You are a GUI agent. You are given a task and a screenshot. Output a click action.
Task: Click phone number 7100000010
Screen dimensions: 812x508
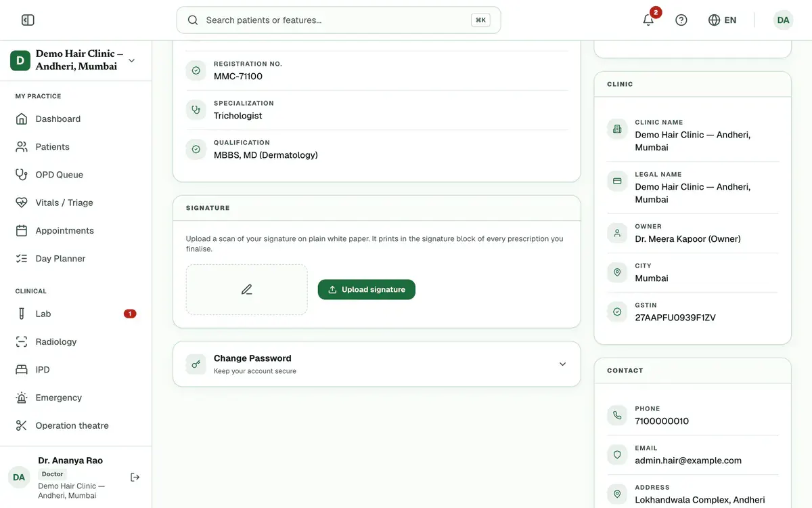pos(662,421)
